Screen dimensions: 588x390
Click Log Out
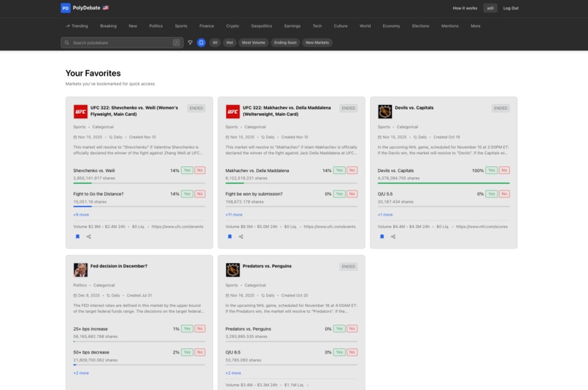pos(511,8)
